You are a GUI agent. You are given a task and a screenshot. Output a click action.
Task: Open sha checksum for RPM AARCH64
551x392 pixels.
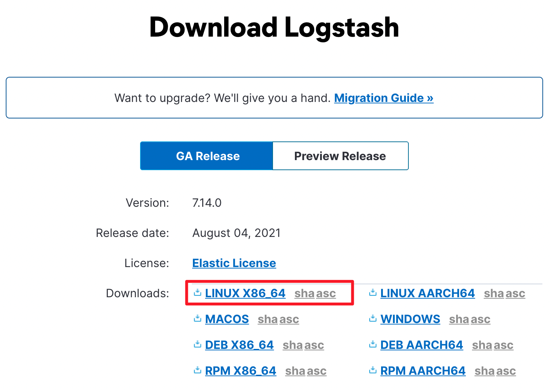pyautogui.click(x=485, y=371)
